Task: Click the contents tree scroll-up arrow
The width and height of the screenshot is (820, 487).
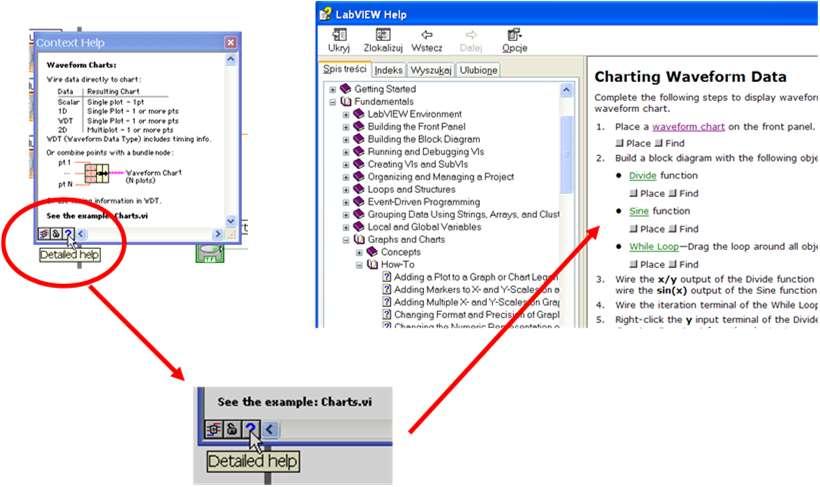Action: click(x=566, y=90)
